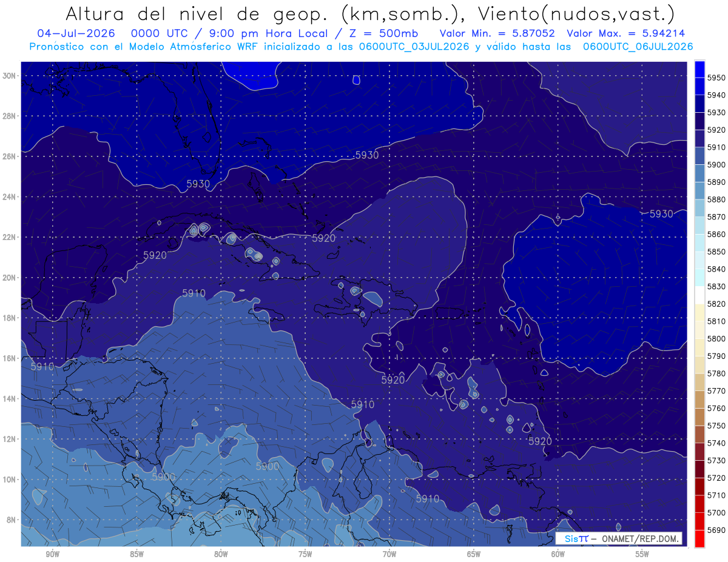
Task: Click the 14N latitude label
Action: coord(10,399)
